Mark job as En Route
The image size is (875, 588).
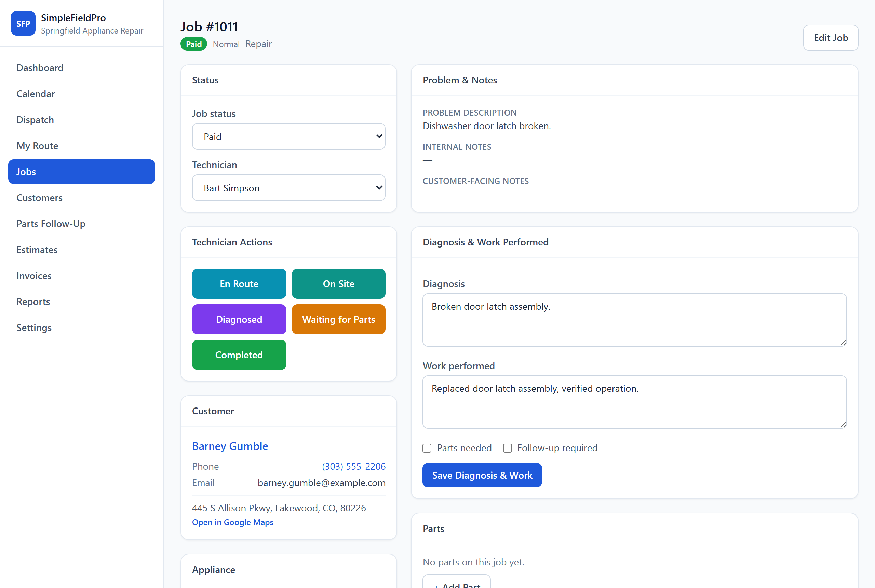pyautogui.click(x=239, y=284)
